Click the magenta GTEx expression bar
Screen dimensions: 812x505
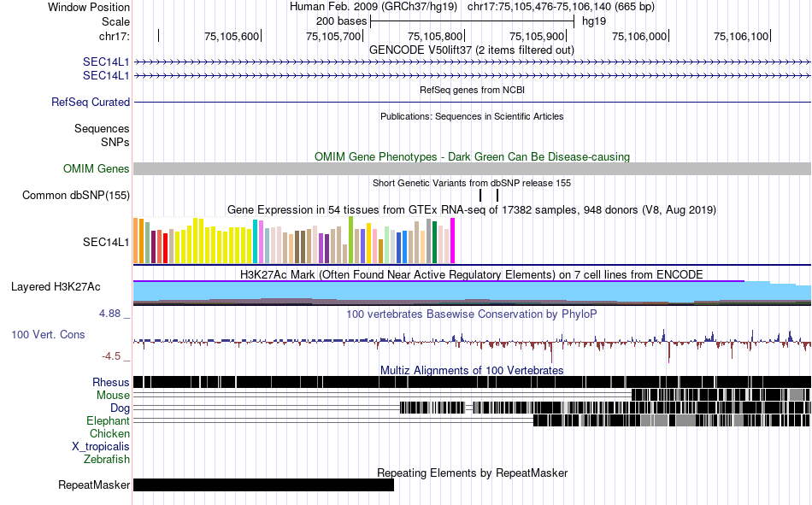pyautogui.click(x=453, y=241)
